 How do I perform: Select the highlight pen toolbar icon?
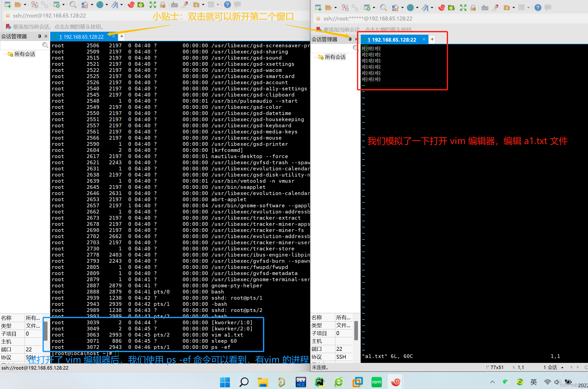(184, 4)
